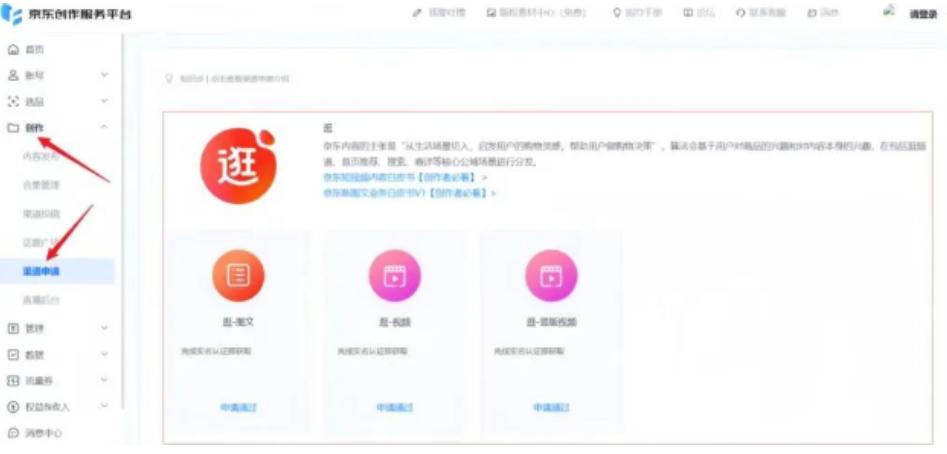Image resolution: width=947 pixels, height=454 pixels.
Task: Click the 流量券 coupon icon in sidebar
Action: (x=13, y=381)
